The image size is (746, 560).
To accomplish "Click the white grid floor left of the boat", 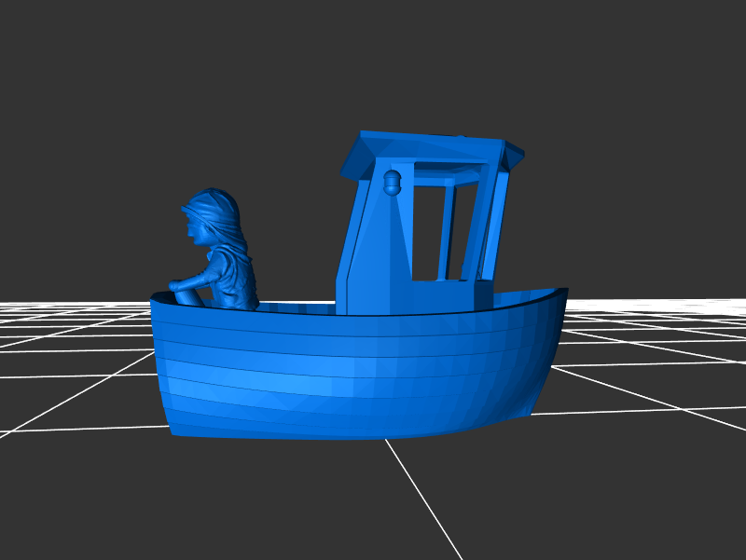I will (x=75, y=354).
